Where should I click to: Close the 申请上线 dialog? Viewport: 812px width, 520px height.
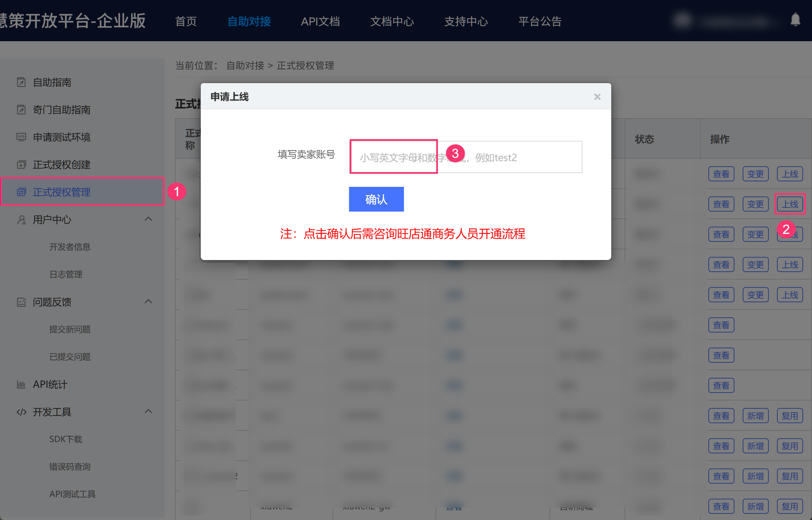[597, 97]
